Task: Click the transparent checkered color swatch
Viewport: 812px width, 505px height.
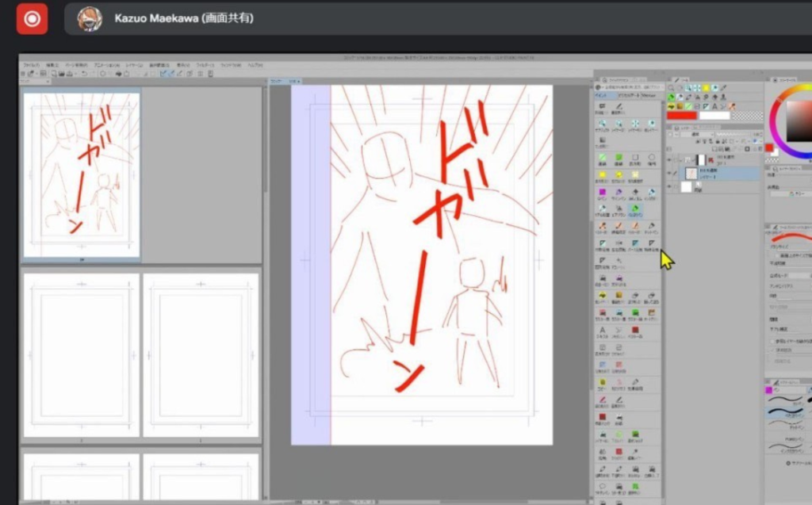Action: coord(747,116)
